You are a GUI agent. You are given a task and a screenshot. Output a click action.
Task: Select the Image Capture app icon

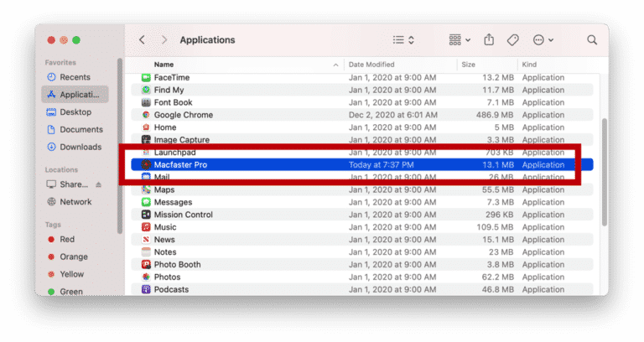point(146,140)
